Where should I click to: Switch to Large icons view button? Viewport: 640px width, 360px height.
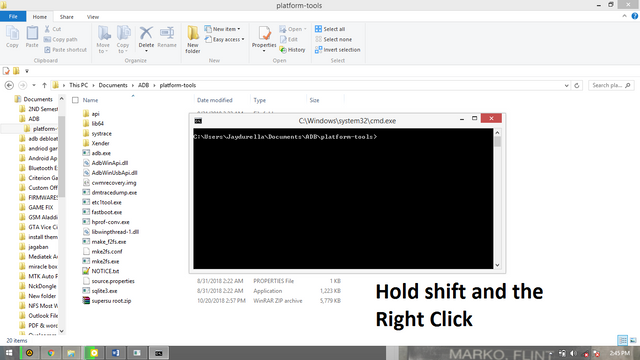tap(633, 340)
